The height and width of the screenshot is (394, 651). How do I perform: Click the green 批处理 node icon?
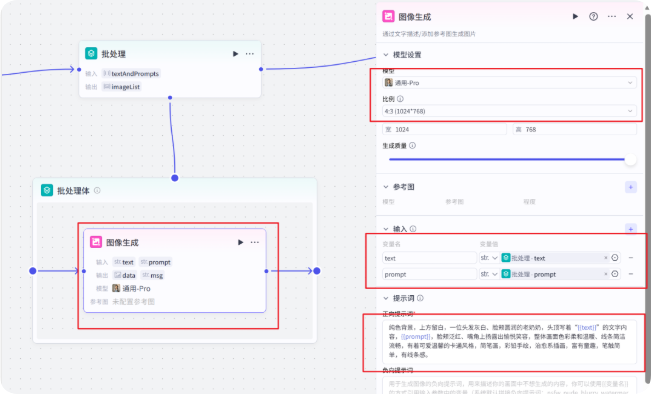point(91,54)
